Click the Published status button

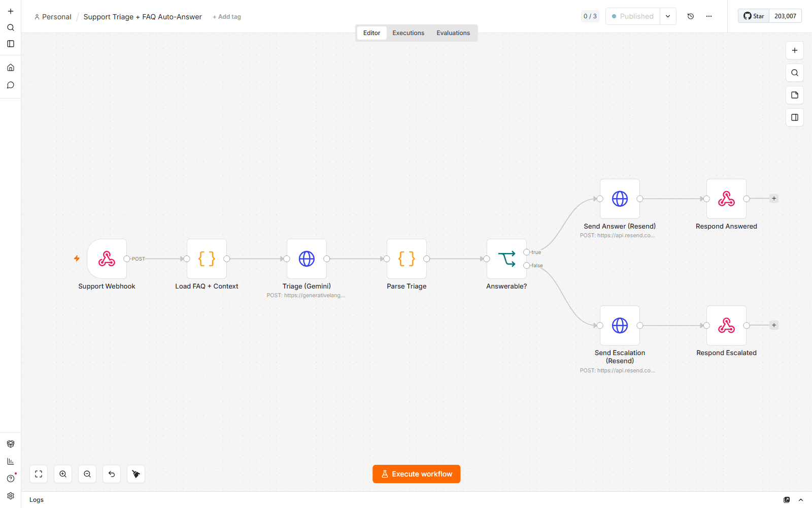tap(633, 16)
